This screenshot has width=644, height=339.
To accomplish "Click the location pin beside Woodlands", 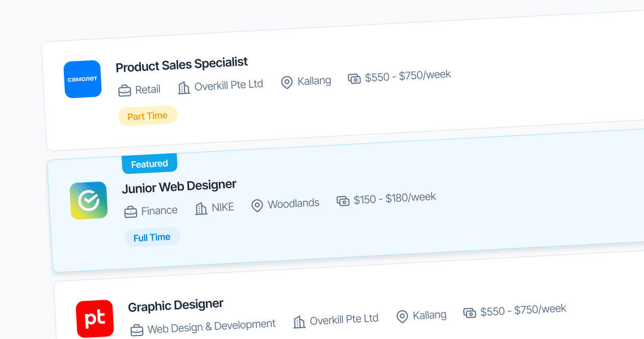I will 257,205.
